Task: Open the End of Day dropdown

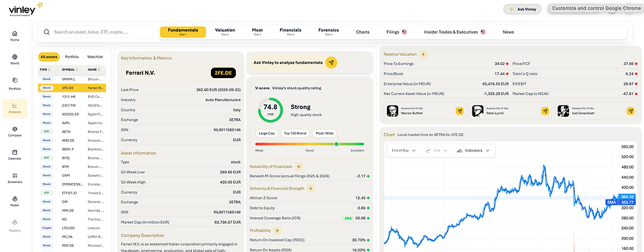Action: pos(403,151)
